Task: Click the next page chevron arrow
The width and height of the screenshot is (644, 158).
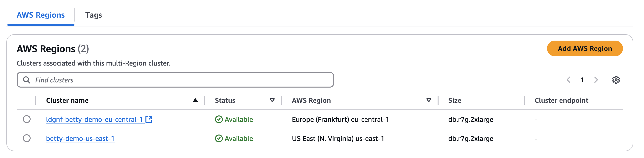Action: click(x=596, y=80)
